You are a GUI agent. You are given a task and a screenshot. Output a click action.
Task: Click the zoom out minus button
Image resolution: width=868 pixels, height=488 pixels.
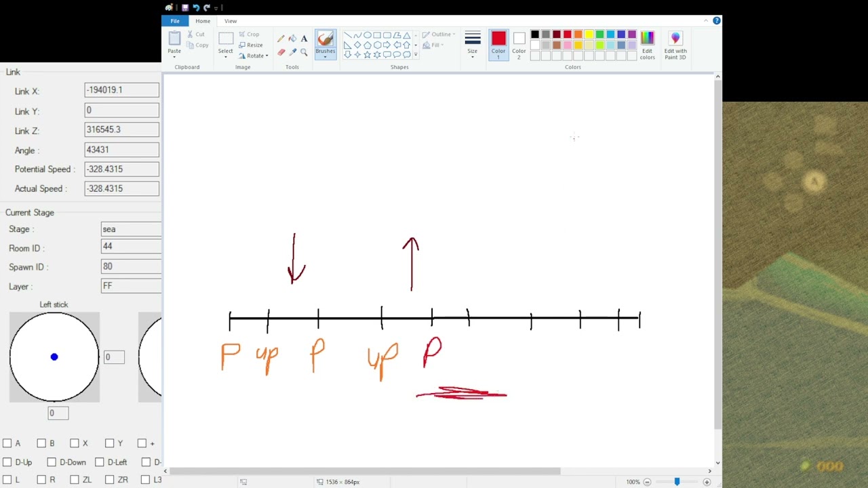click(647, 482)
